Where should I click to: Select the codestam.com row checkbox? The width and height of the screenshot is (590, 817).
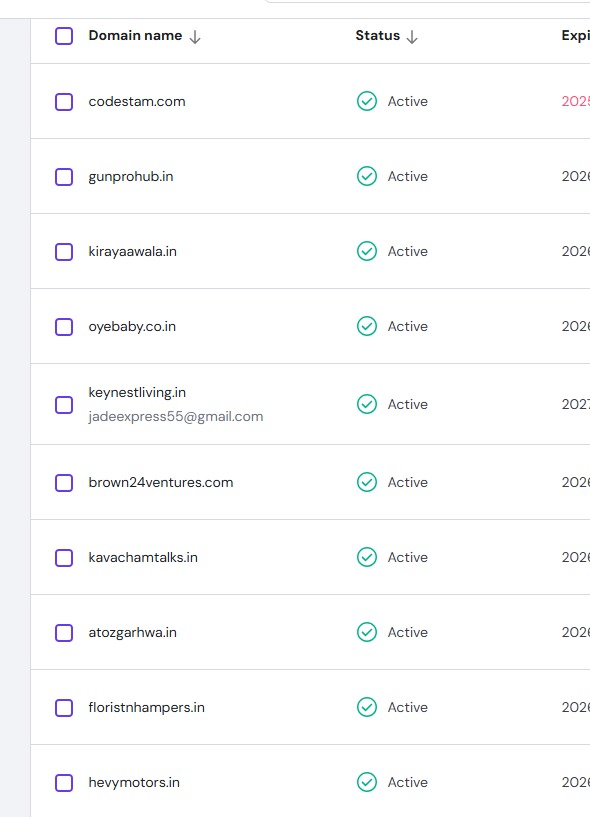coord(64,102)
